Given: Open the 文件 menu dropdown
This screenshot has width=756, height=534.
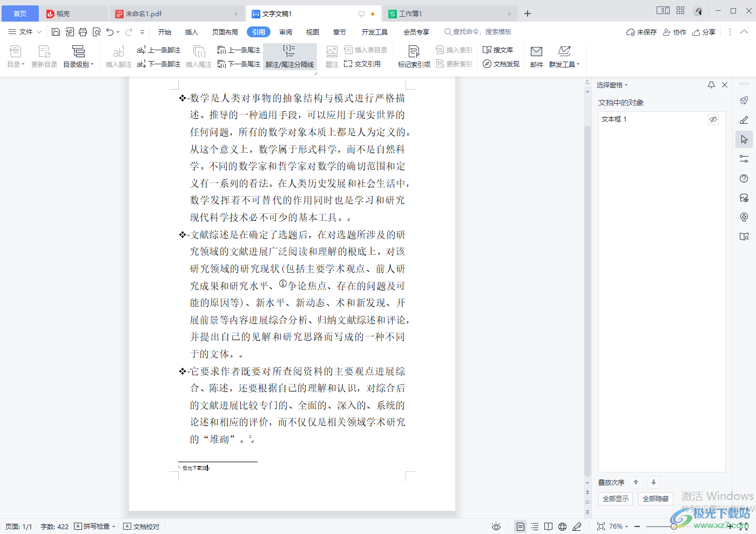Looking at the screenshot, I should pyautogui.click(x=25, y=32).
